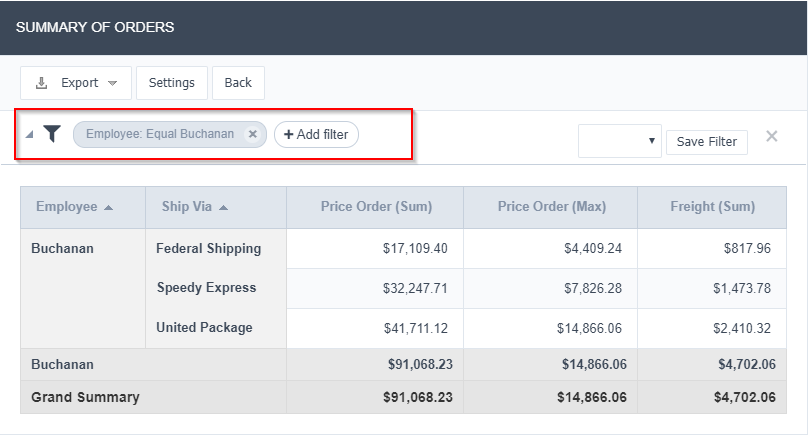Open the saved filter dropdown
The width and height of the screenshot is (809, 441).
click(619, 141)
